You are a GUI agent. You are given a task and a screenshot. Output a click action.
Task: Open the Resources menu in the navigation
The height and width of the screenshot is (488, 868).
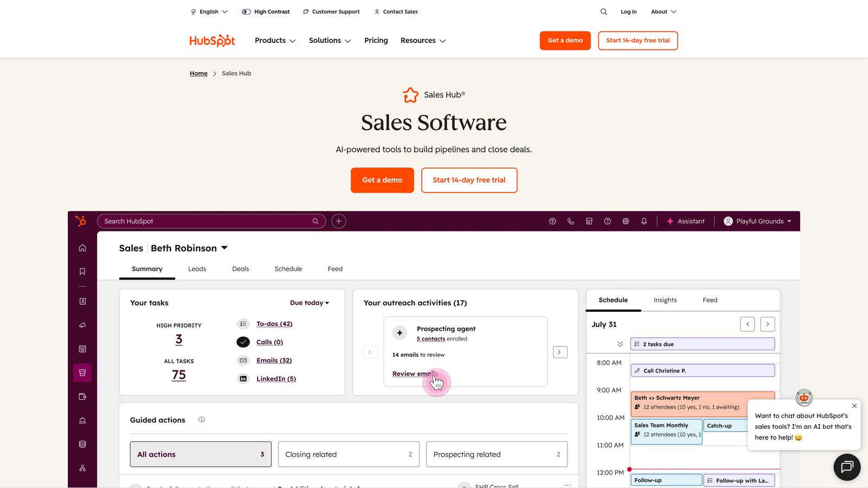coord(423,40)
